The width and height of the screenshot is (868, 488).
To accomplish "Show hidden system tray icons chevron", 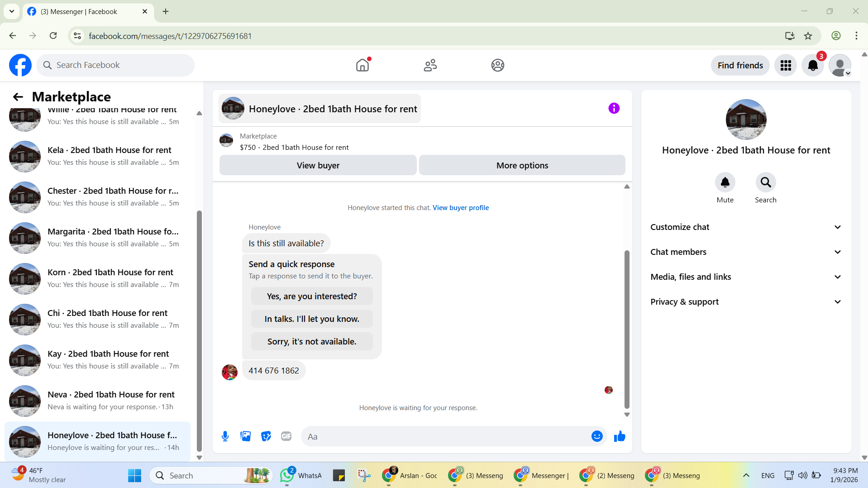I will coord(746,475).
